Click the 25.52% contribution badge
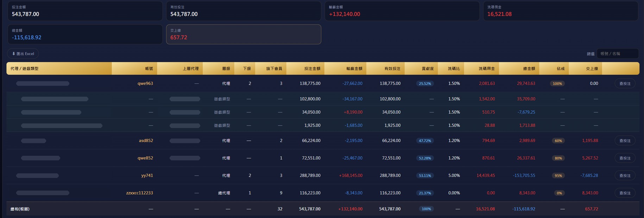Viewport: 644px width, 218px height. click(x=425, y=84)
